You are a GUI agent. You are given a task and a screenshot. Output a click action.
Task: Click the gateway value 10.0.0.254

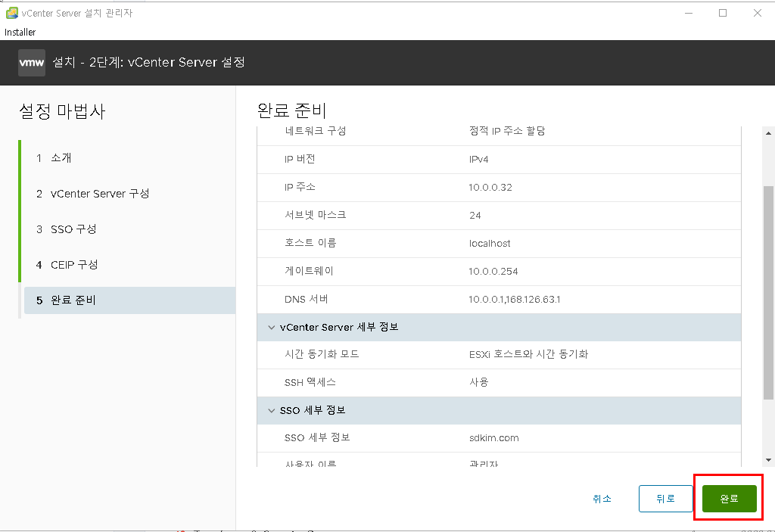click(493, 272)
